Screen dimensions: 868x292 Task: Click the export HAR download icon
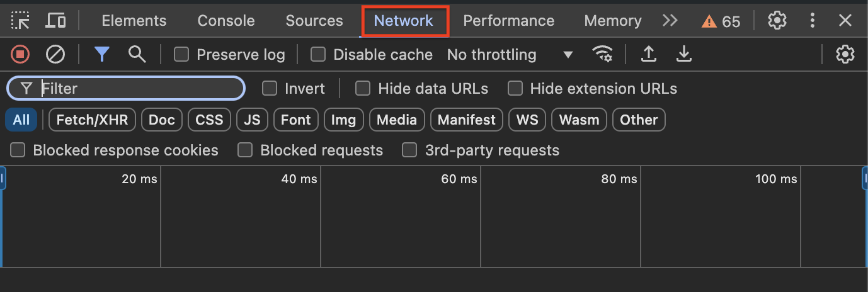click(x=683, y=55)
